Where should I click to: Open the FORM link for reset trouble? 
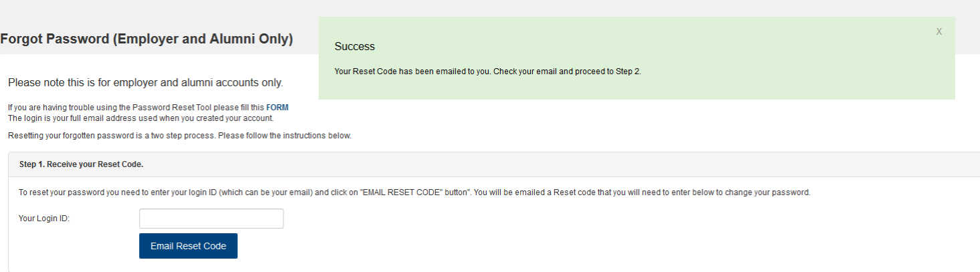pyautogui.click(x=277, y=108)
